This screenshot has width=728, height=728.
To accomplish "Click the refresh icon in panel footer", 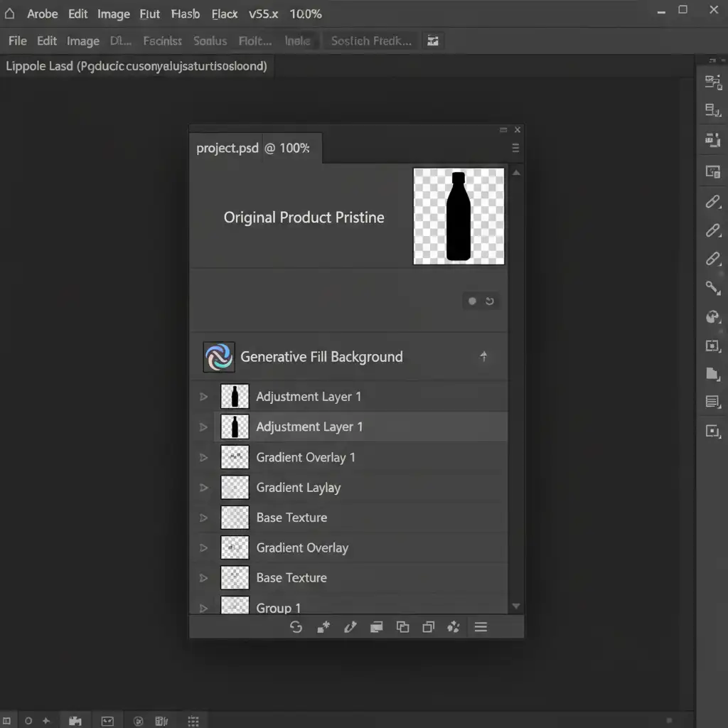I will pos(296,626).
